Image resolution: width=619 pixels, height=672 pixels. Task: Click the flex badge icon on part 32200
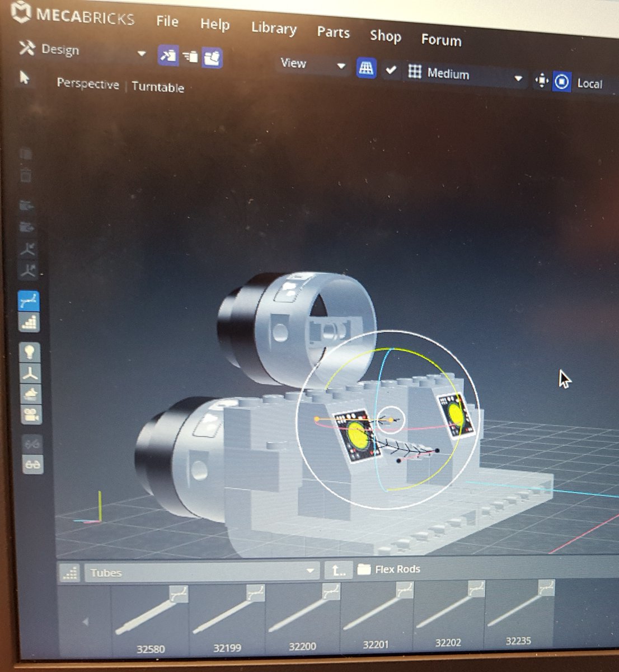click(330, 591)
